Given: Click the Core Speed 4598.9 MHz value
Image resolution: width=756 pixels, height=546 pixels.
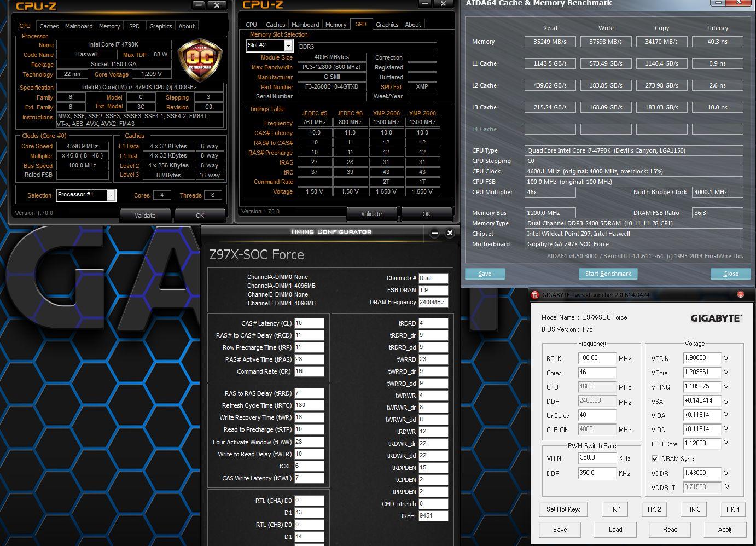Looking at the screenshot, I should click(83, 147).
